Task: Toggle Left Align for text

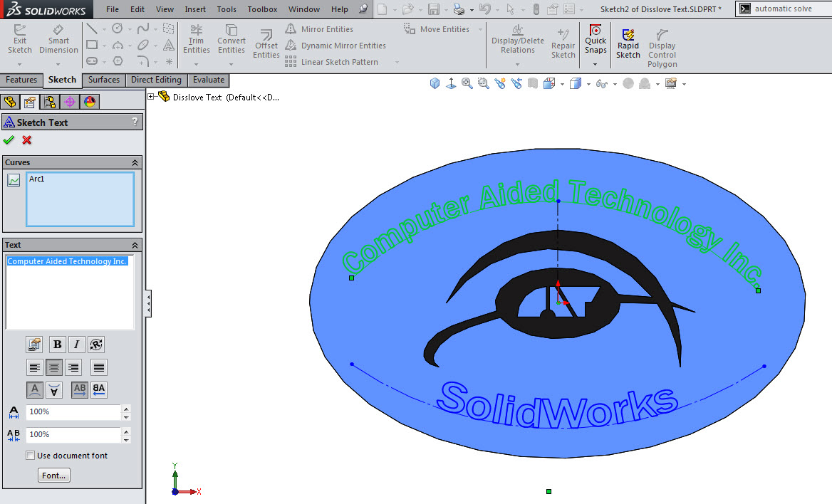Action: click(x=34, y=367)
